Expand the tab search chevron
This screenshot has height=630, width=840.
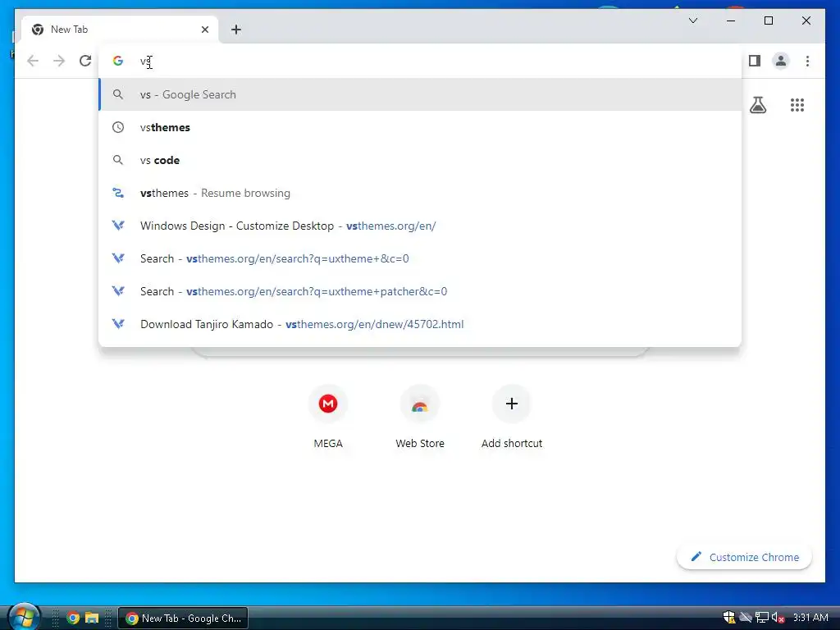(x=693, y=21)
